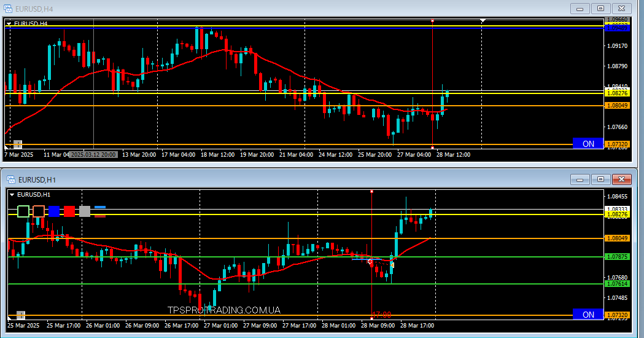The height and width of the screenshot is (338, 644).
Task: Click the white chart shift triangle marker
Action: coord(483,22)
